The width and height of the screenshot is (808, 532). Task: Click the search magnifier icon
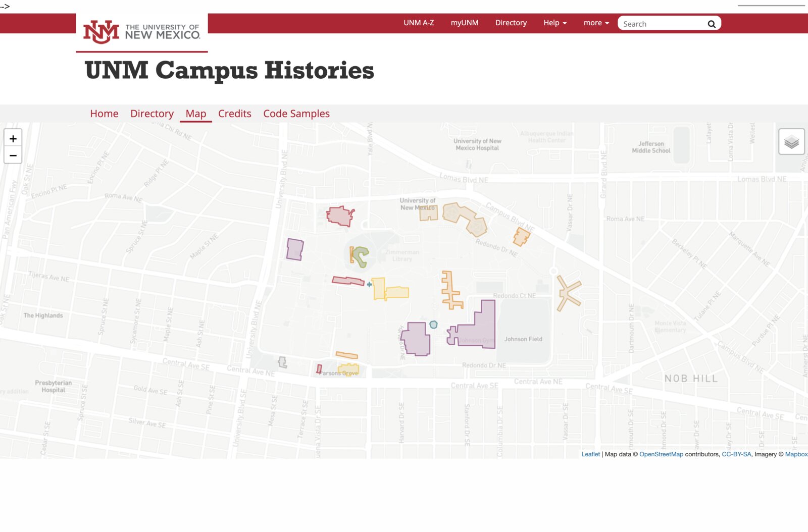coord(712,23)
